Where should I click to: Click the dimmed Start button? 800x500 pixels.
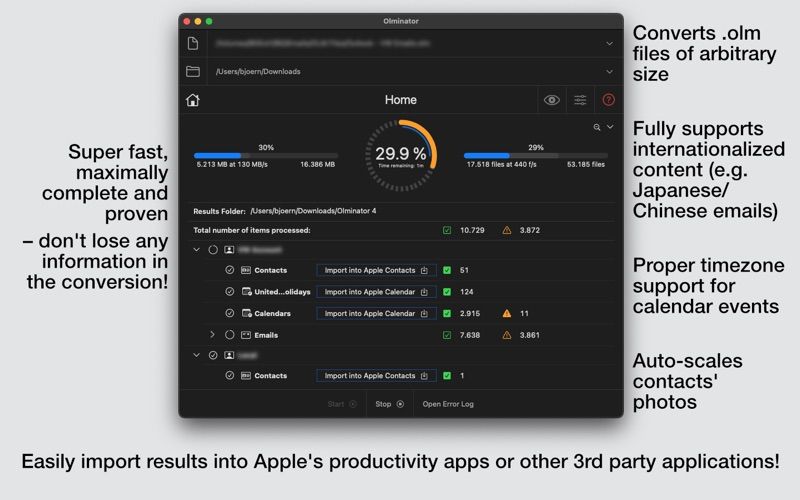(342, 404)
